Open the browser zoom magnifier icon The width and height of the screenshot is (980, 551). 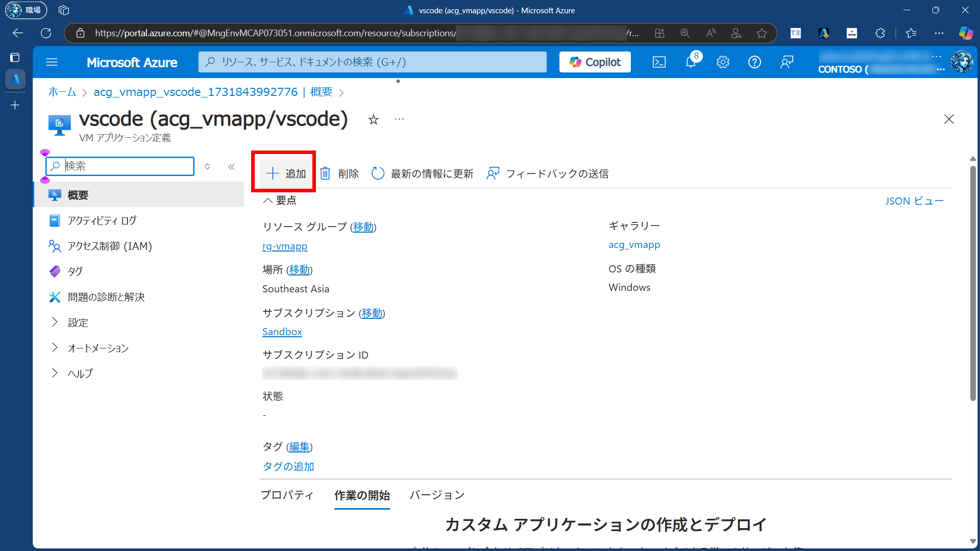click(685, 33)
